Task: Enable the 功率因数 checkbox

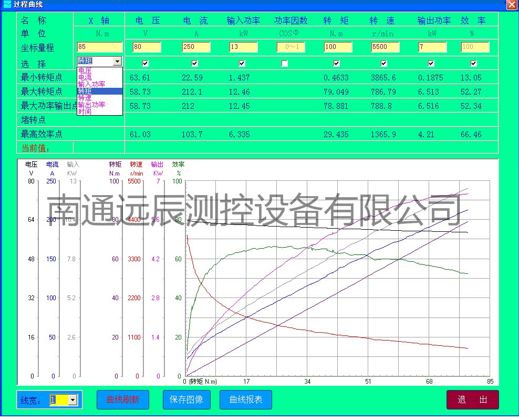Action: click(284, 64)
